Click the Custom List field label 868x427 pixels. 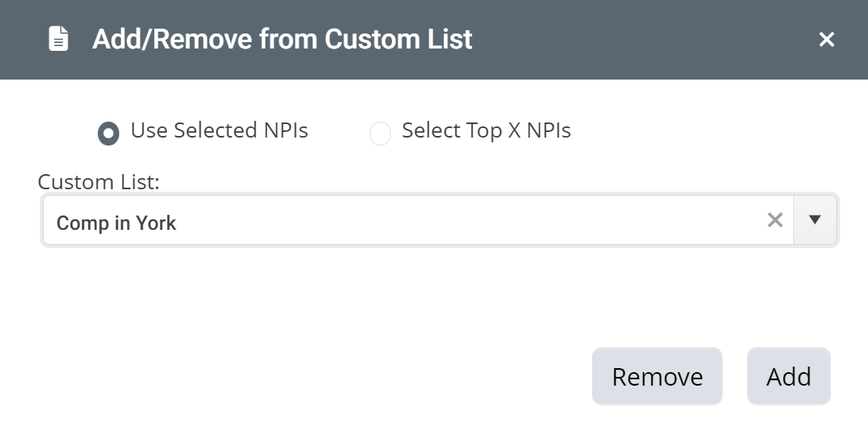[x=99, y=181]
